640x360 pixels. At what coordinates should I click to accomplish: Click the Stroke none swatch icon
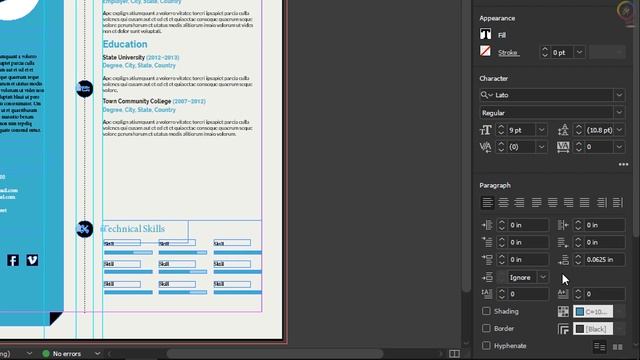[485, 51]
